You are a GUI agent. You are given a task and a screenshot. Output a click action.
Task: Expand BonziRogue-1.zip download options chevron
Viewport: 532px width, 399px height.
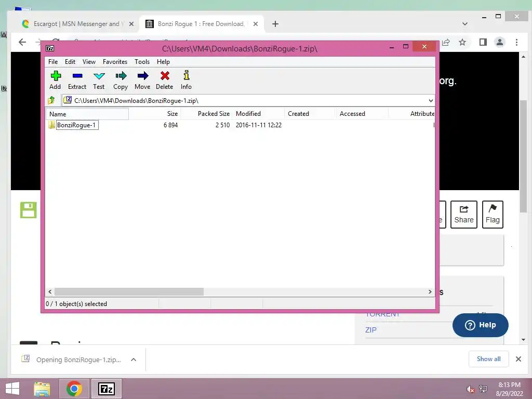pos(134,360)
